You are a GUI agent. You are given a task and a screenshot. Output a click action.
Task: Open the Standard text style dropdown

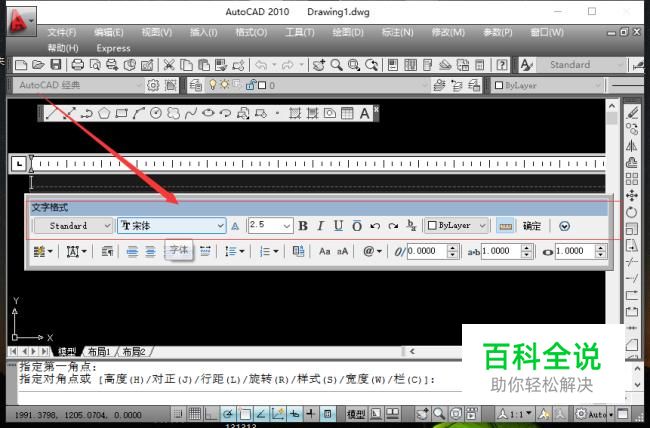(x=107, y=226)
